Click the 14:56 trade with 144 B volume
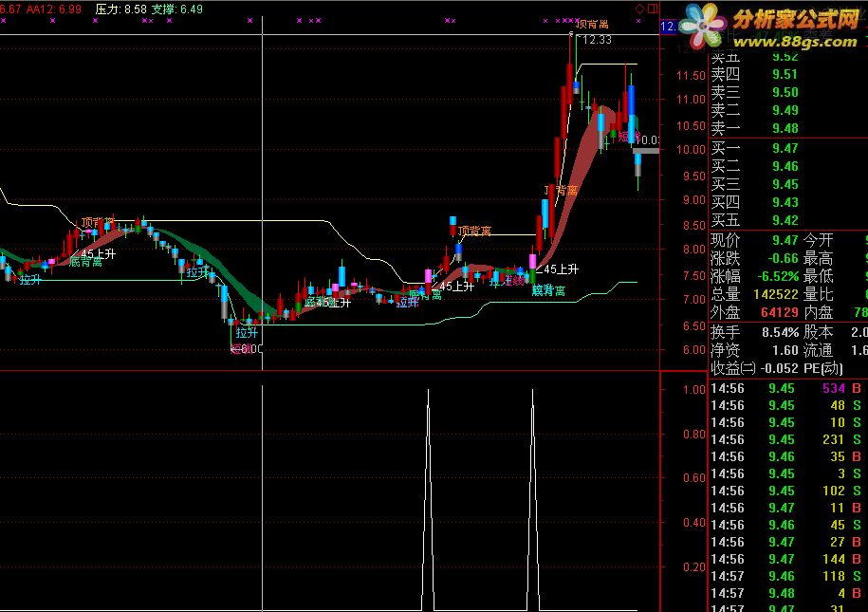868x612 pixels. (786, 560)
